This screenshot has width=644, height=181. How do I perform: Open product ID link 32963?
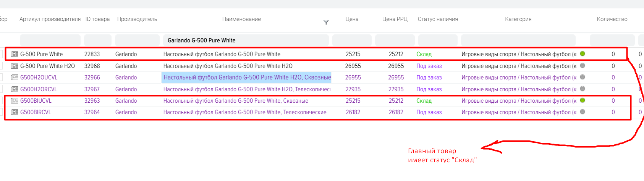92,101
